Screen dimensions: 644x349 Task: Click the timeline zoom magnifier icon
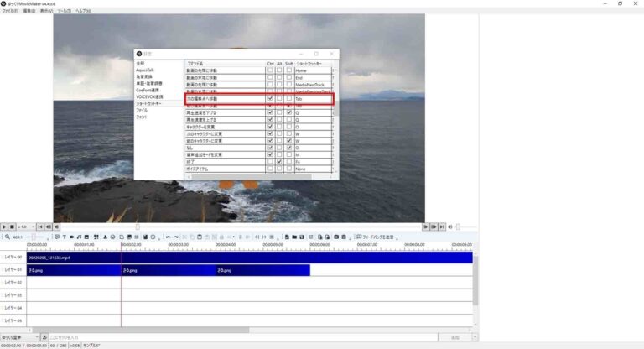(x=6, y=237)
